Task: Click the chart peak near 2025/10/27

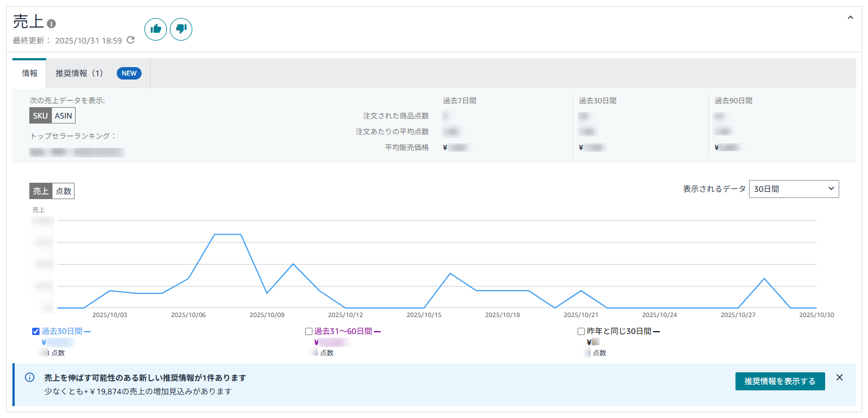Action: 764,279
